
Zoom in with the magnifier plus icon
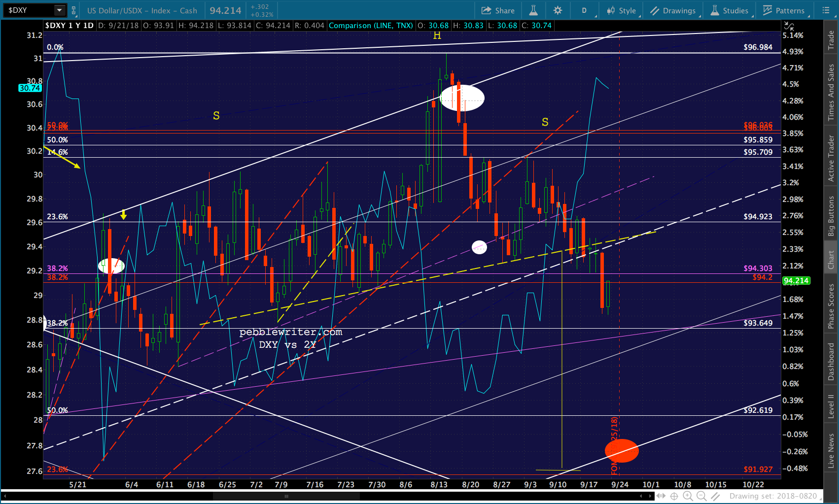point(688,496)
